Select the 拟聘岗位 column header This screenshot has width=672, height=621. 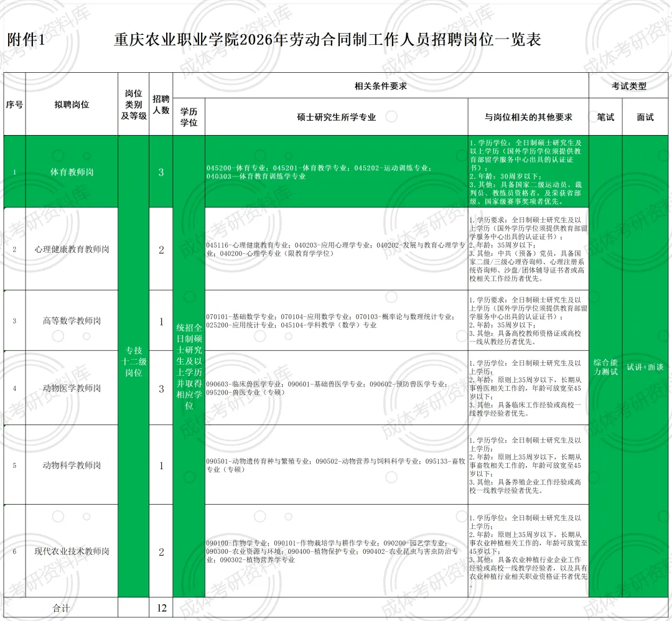(72, 104)
